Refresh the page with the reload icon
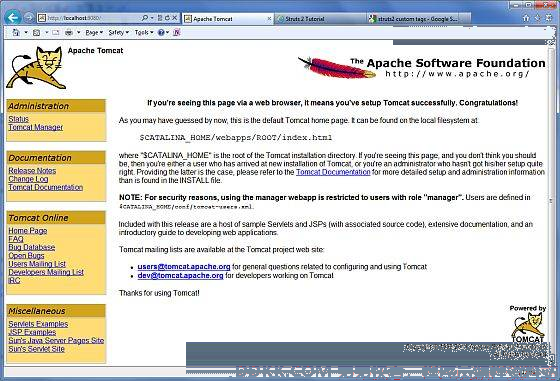Image resolution: width=560 pixels, height=381 pixels. tap(167, 17)
